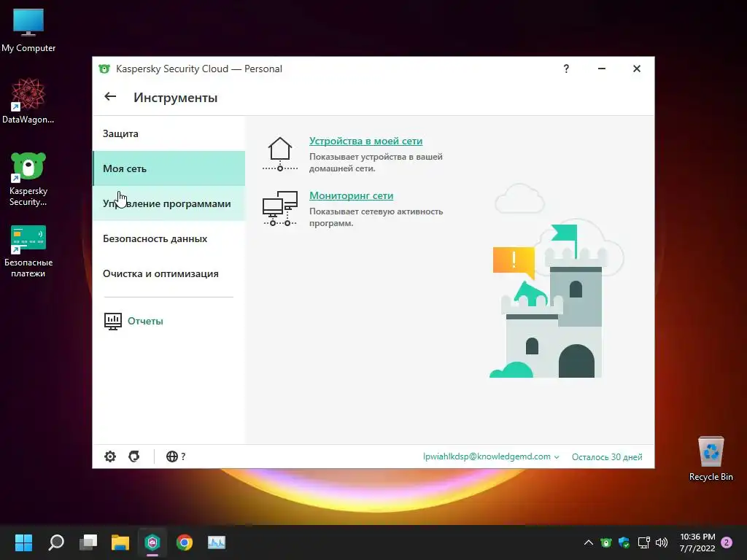The width and height of the screenshot is (747, 560).
Task: Open taskbar search magnifier
Action: click(x=56, y=542)
